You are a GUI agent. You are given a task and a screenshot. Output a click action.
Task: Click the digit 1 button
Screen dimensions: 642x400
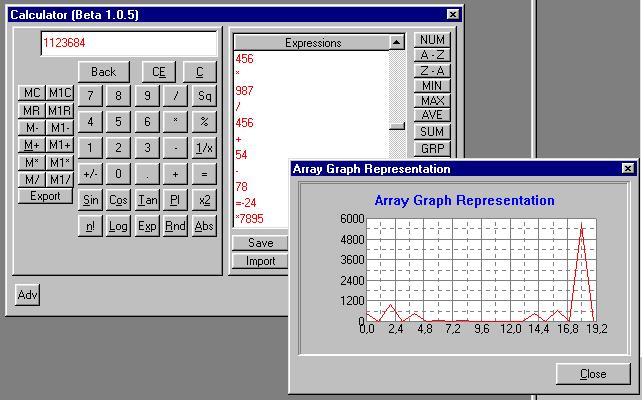[x=90, y=148]
